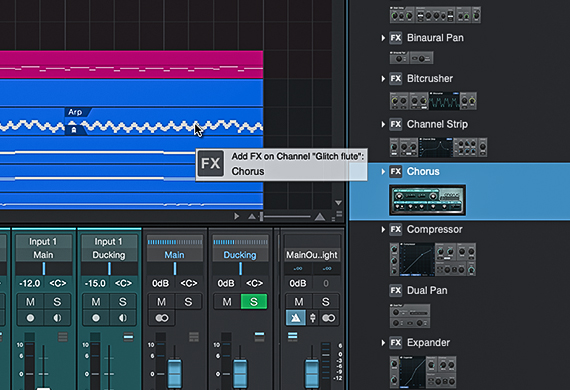Click the -15.0 volume value

[95, 283]
